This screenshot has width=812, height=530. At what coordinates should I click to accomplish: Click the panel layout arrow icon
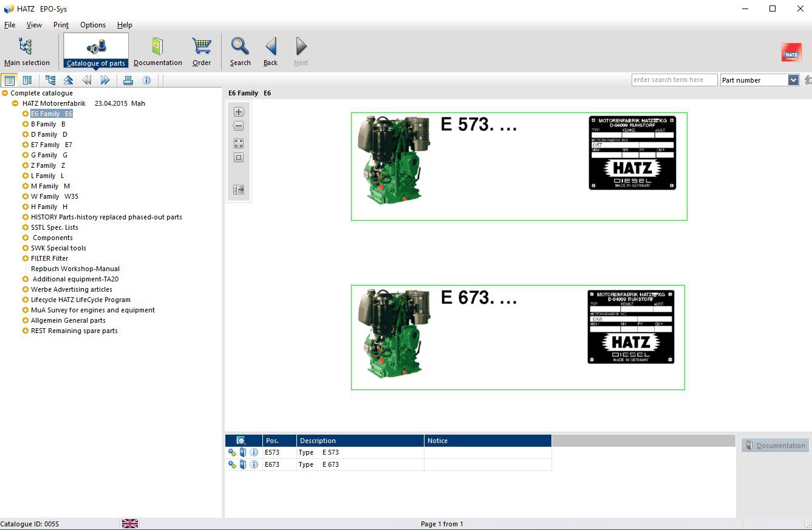(239, 190)
